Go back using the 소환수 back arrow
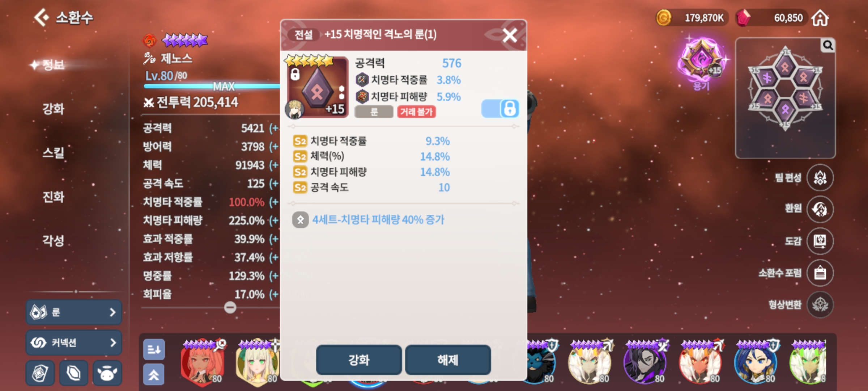Image resolution: width=868 pixels, height=391 pixels. pos(42,17)
